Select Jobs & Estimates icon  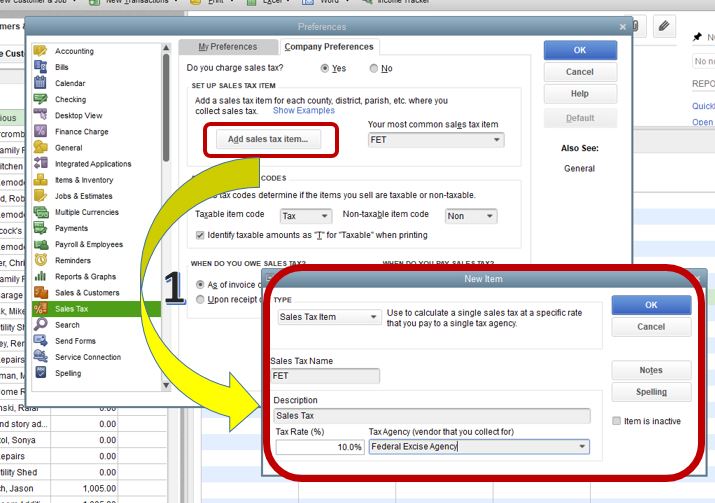coord(40,196)
